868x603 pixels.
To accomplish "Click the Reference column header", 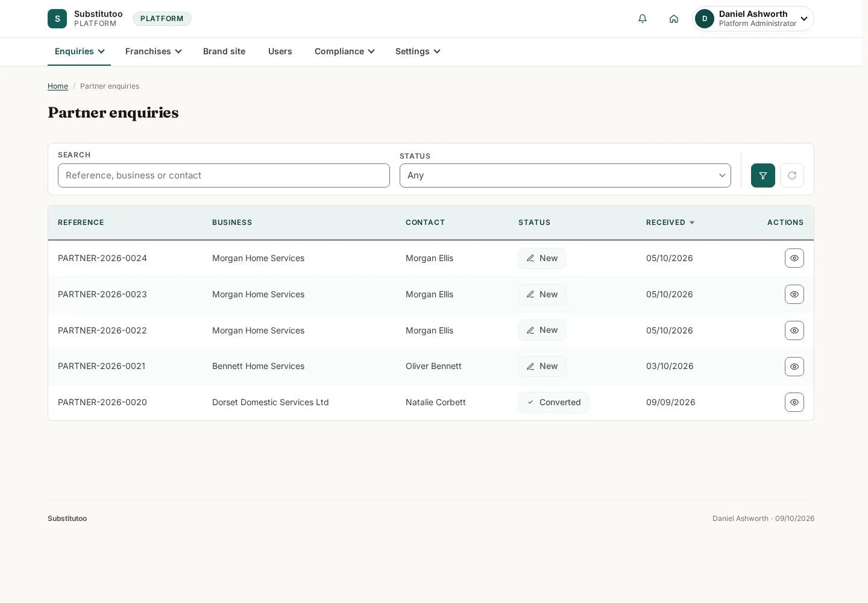I will point(81,223).
